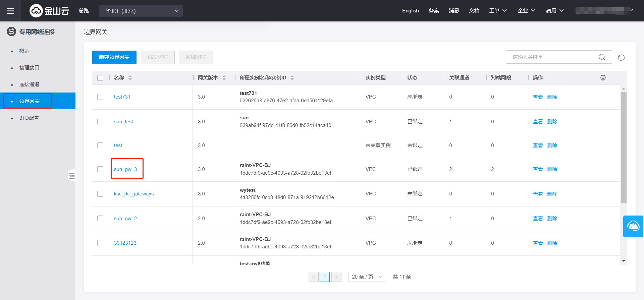The image size is (644, 300).
Task: Open the floating cloud support assistant
Action: 633,226
